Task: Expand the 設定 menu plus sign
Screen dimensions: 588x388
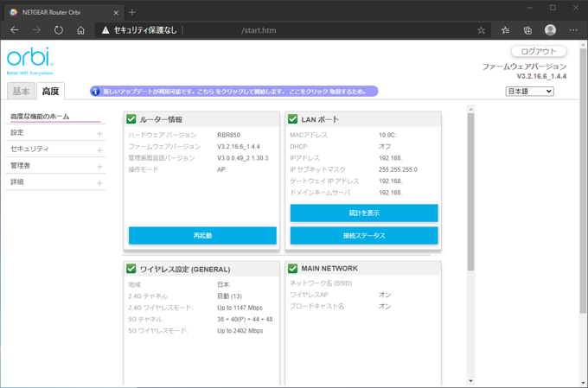Action: (99, 133)
